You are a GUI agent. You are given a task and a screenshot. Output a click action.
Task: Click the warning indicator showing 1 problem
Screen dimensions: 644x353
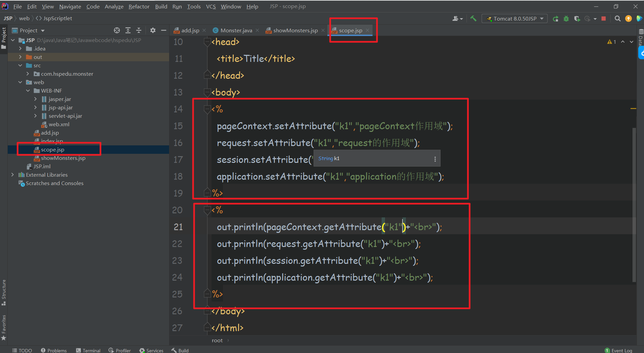(x=612, y=42)
